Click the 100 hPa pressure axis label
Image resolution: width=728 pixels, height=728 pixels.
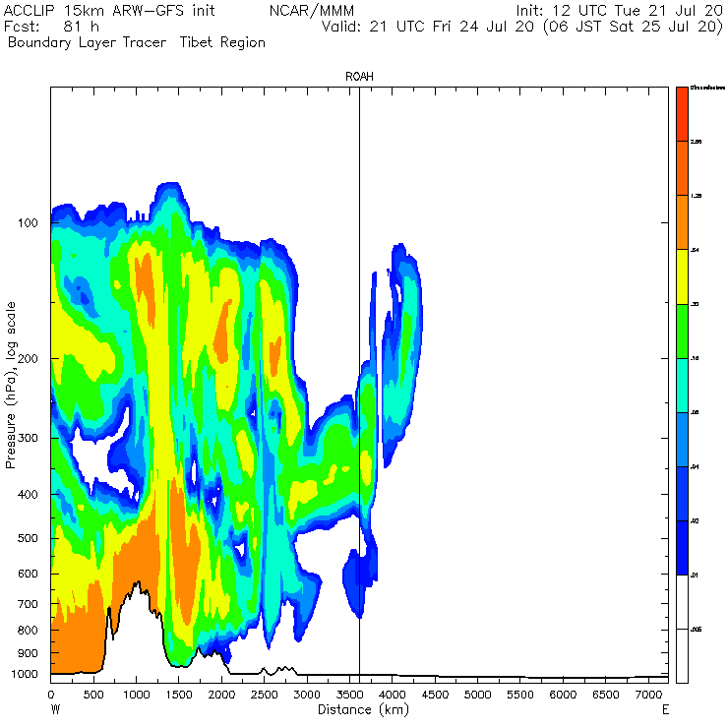(x=28, y=223)
